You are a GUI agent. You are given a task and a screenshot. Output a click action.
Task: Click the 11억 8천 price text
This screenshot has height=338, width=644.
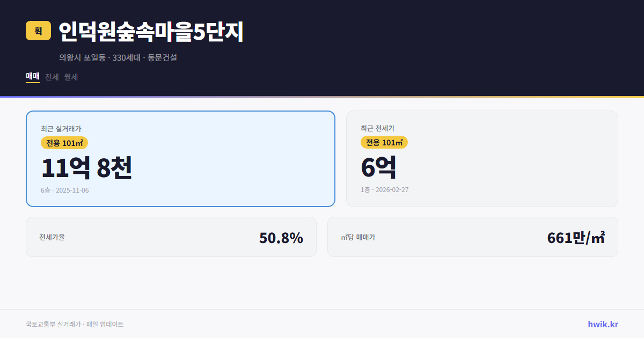click(x=87, y=168)
